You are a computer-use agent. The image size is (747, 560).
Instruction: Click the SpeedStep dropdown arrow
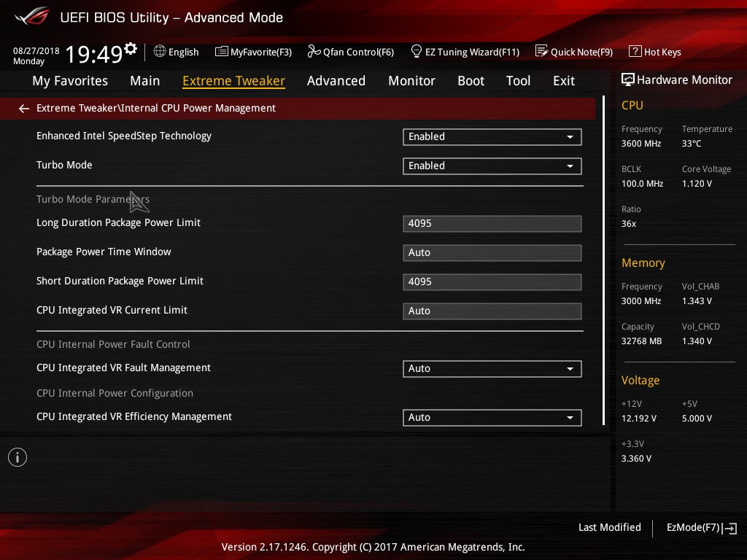coord(570,137)
